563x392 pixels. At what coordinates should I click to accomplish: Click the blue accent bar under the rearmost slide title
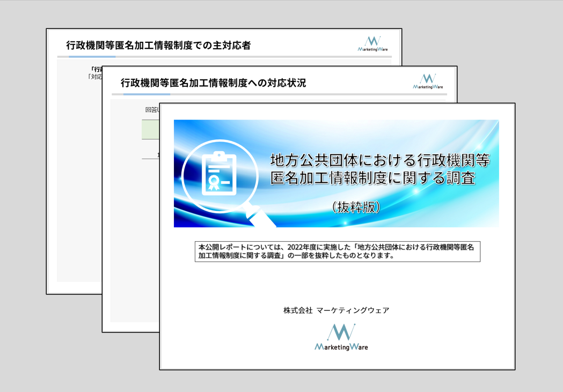click(x=92, y=56)
